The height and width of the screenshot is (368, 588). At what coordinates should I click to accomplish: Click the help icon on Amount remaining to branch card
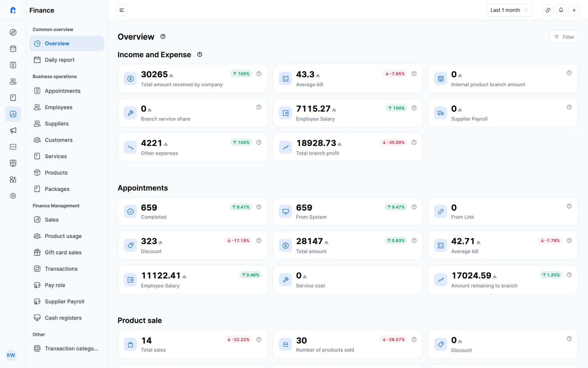569,275
